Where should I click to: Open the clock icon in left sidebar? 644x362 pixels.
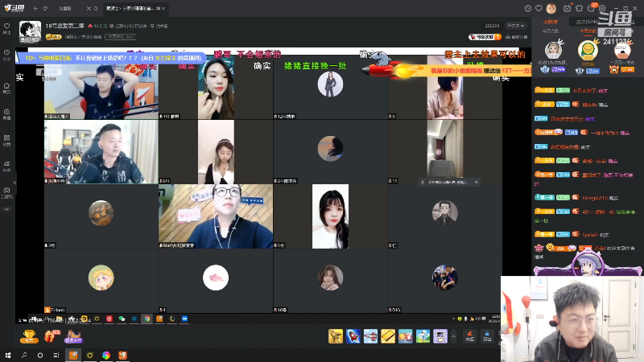(x=7, y=55)
